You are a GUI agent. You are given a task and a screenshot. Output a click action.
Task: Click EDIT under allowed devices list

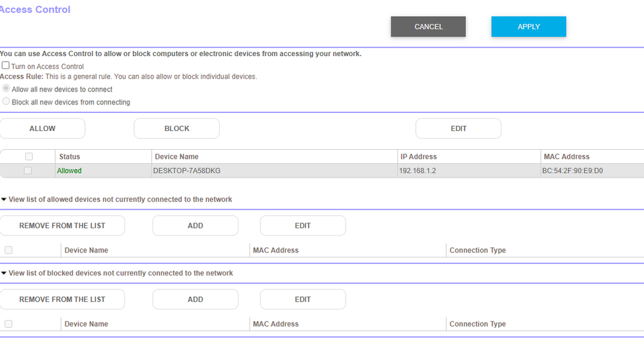[x=302, y=225]
